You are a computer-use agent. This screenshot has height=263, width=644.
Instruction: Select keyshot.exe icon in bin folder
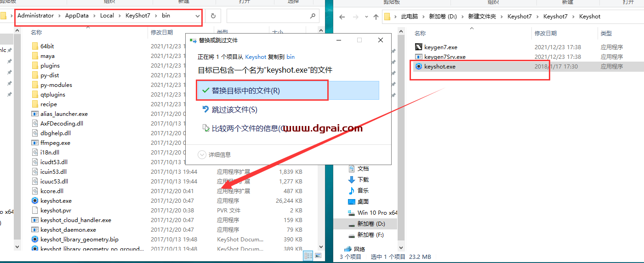tap(35, 200)
